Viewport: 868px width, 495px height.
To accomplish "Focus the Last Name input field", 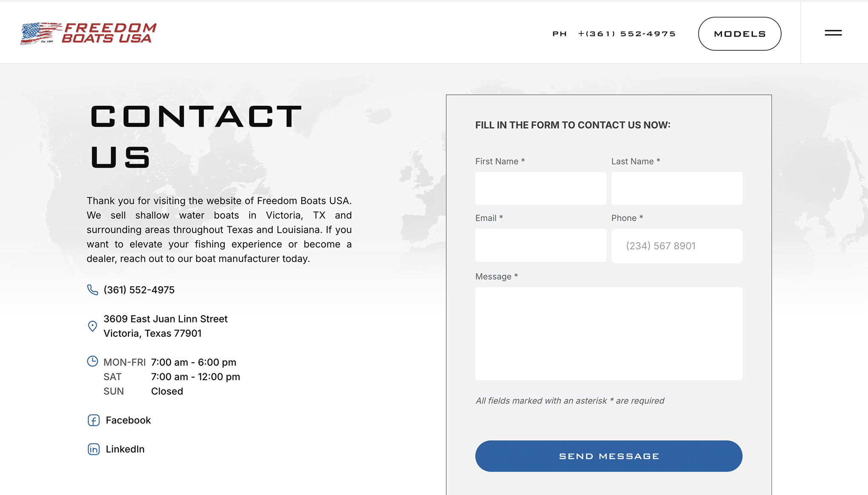I will click(677, 188).
